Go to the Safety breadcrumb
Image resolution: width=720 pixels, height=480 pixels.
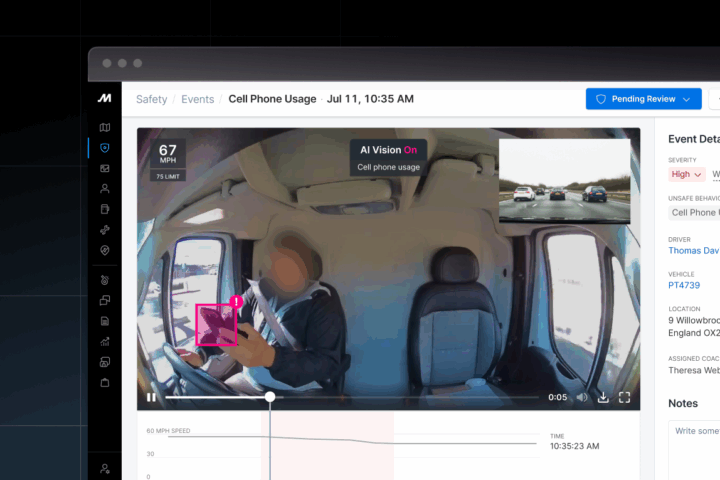coord(152,99)
